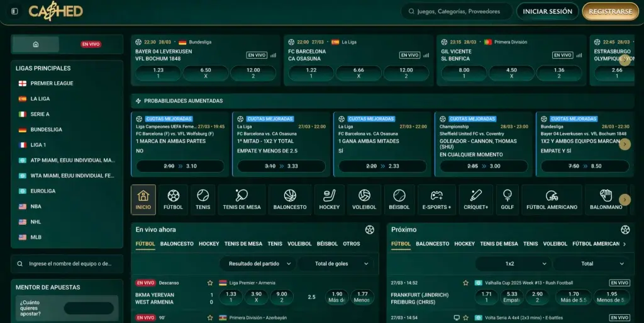The image size is (644, 323).
Task: Open the Cashed logo home link
Action: [x=55, y=11]
